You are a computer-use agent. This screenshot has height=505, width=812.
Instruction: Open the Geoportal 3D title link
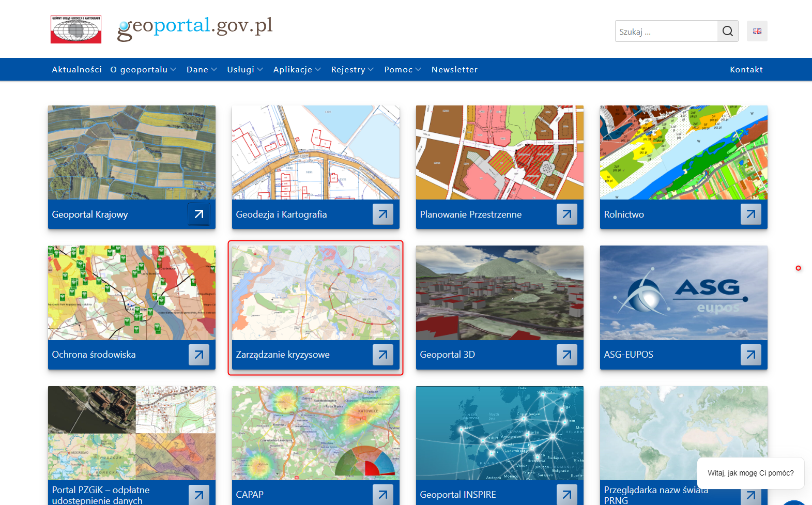coord(447,355)
